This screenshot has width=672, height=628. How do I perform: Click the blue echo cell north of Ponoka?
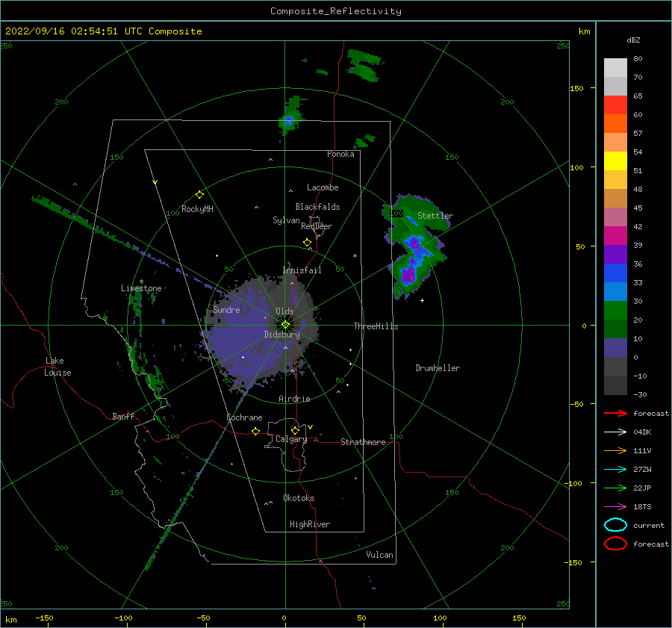289,119
